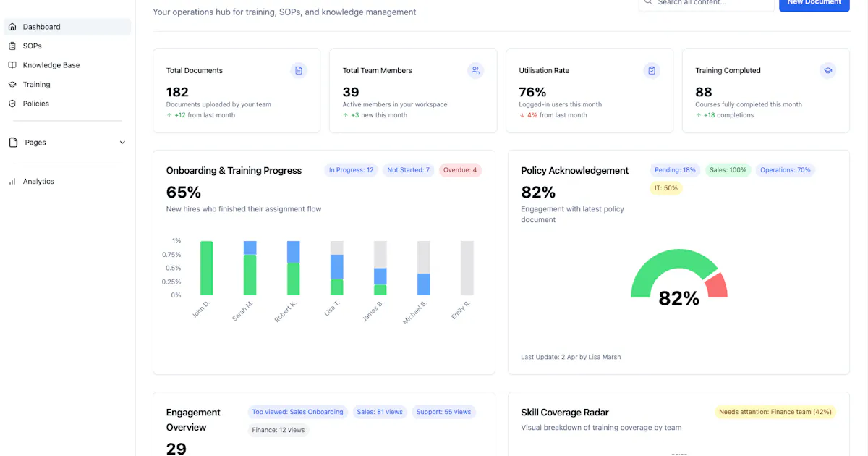Click the Analytics bar chart icon

click(12, 182)
